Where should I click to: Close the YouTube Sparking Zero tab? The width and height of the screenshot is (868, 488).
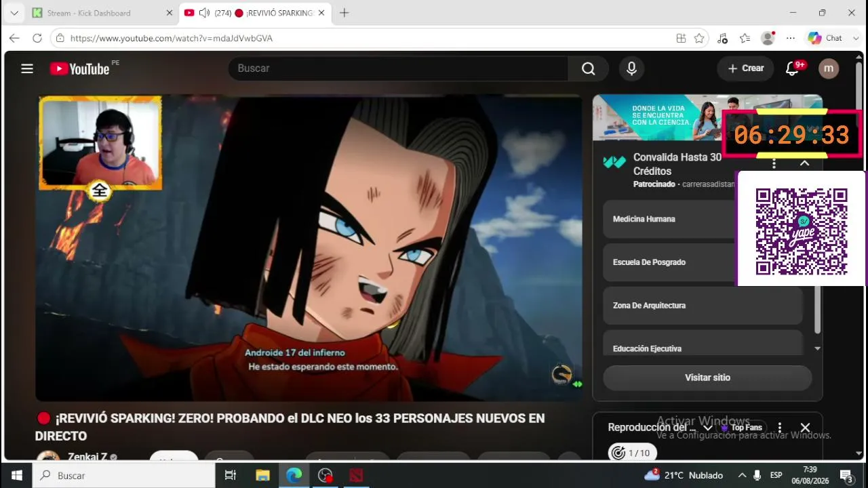(321, 13)
